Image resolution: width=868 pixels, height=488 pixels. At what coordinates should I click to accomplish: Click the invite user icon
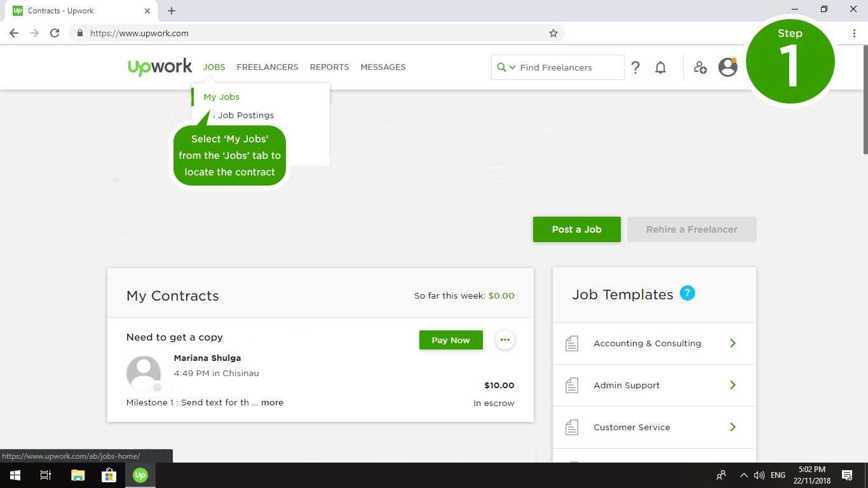(x=700, y=67)
